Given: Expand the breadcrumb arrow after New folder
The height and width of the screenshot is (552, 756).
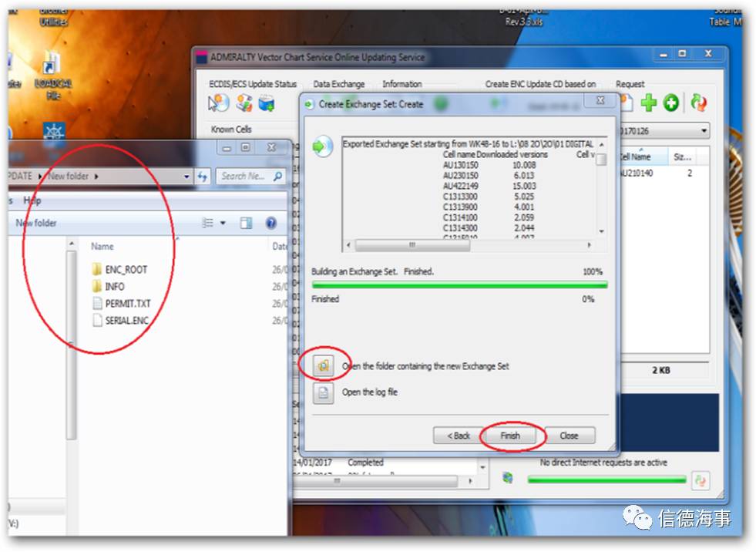Looking at the screenshot, I should [x=96, y=177].
